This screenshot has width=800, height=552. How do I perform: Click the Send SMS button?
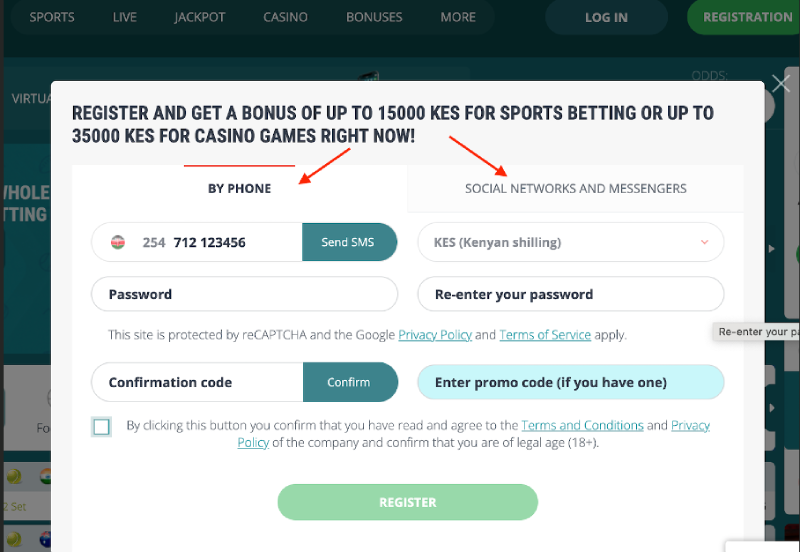349,242
